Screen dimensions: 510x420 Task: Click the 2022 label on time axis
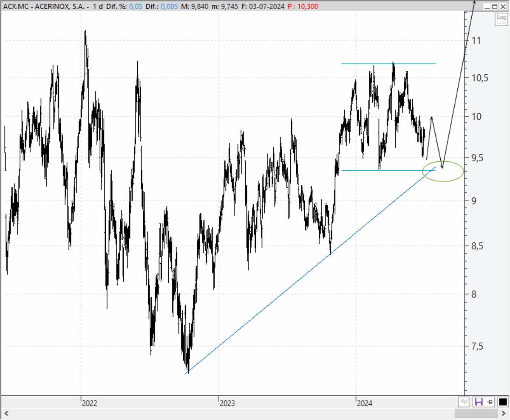90,403
